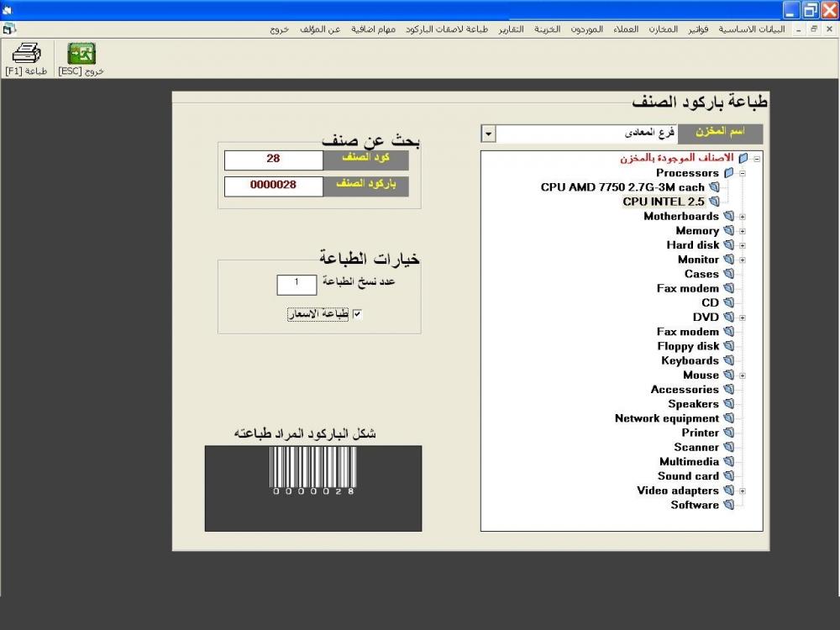840x630 pixels.
Task: Expand the DVD tree node
Action: pos(743,318)
